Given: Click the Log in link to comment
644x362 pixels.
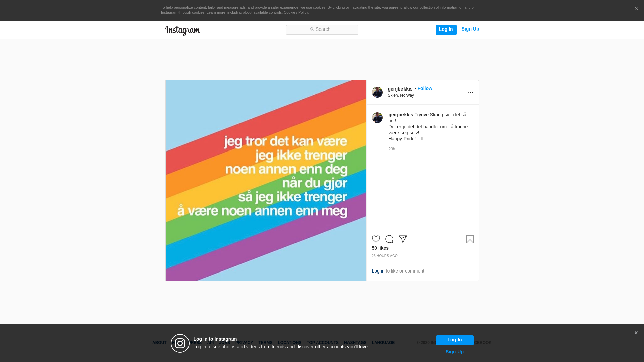Looking at the screenshot, I should coord(378,271).
